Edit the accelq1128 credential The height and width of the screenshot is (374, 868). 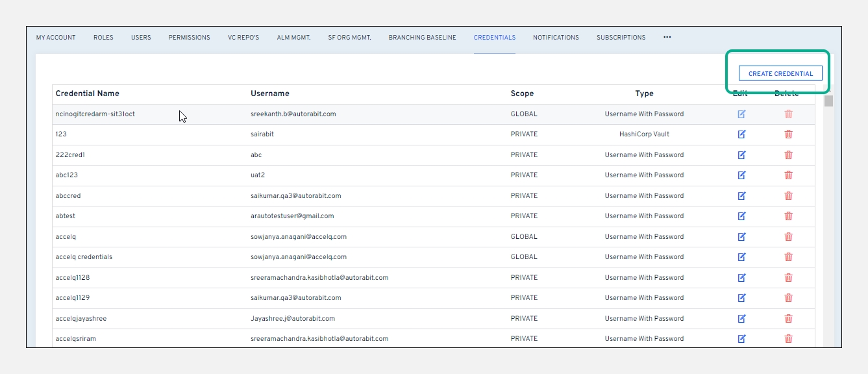pyautogui.click(x=741, y=278)
